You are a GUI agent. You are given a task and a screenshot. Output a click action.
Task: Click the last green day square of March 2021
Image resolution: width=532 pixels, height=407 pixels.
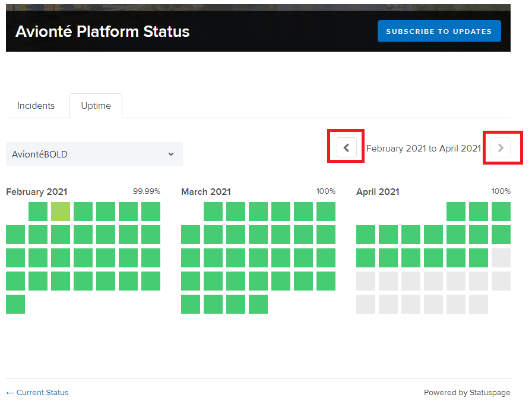click(x=258, y=304)
